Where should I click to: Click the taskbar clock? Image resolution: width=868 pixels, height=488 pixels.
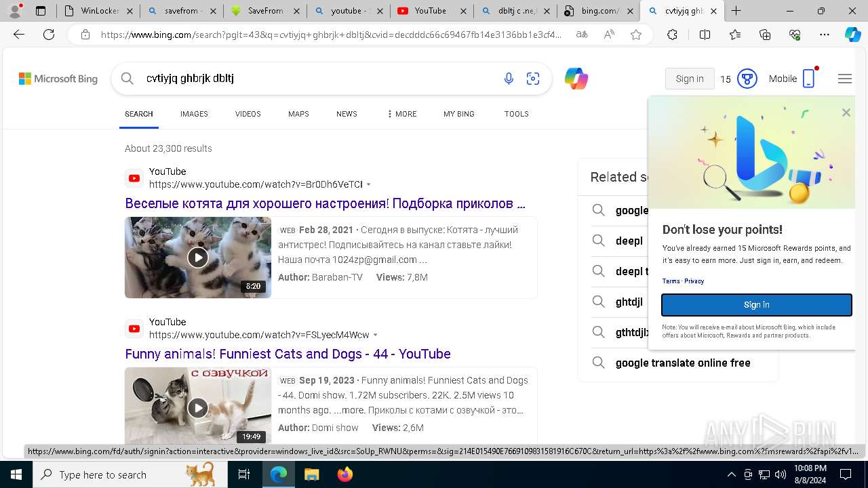(x=810, y=474)
